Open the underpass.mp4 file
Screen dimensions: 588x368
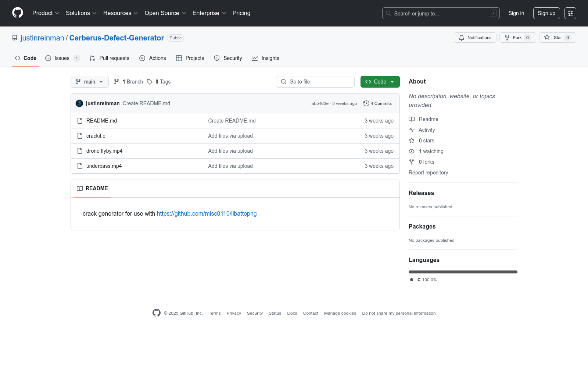coord(104,166)
